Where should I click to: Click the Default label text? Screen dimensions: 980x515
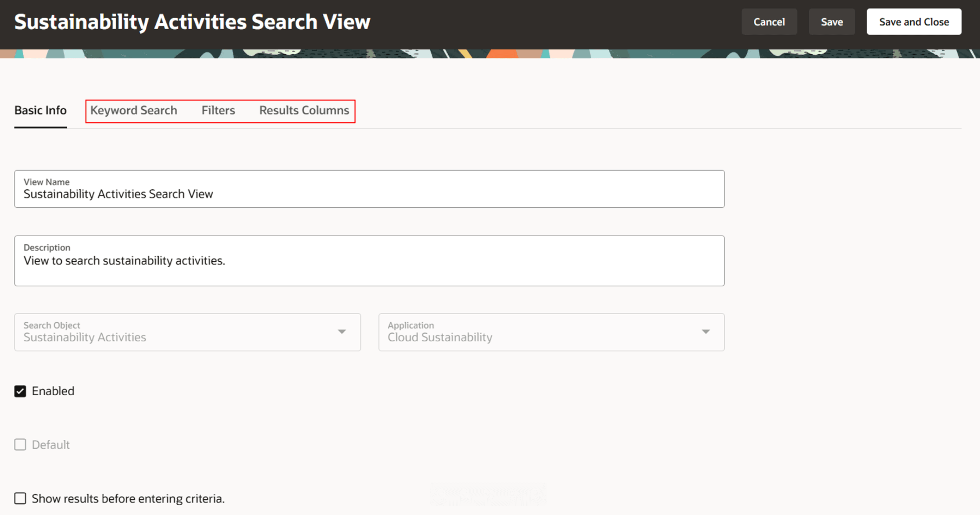(51, 445)
